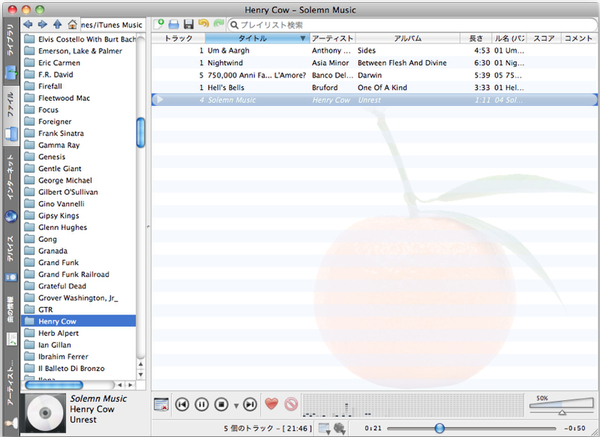
Task: Skip to the previous track
Action: [182, 404]
